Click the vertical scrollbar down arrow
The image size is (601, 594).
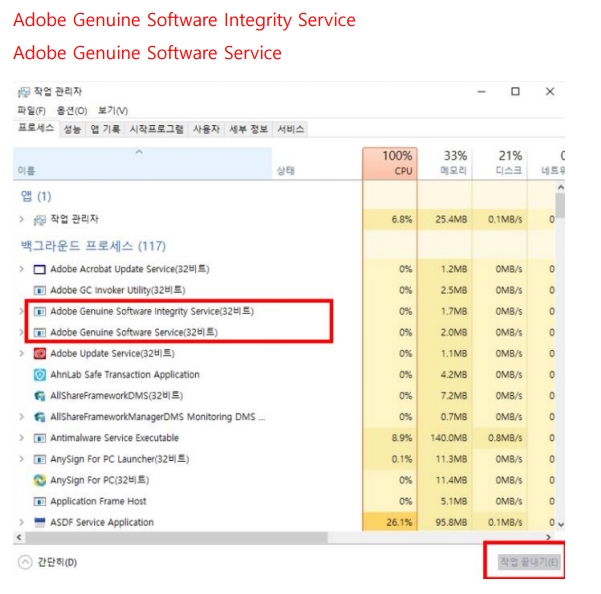(560, 524)
